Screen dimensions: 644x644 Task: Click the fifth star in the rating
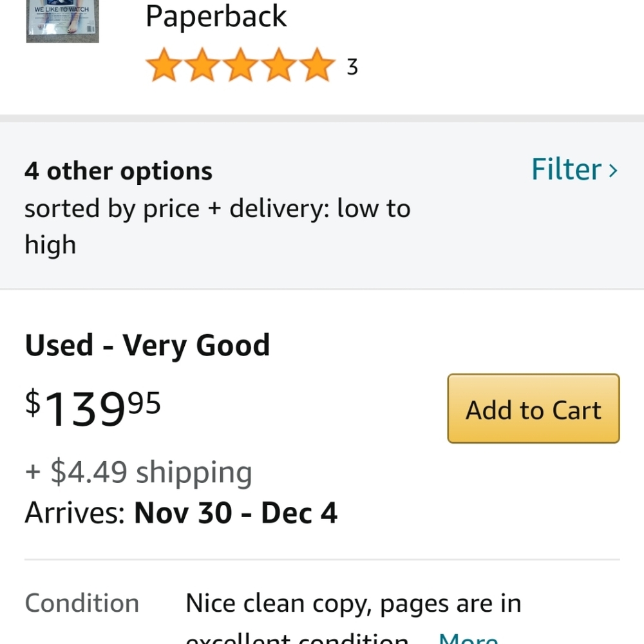click(x=317, y=67)
